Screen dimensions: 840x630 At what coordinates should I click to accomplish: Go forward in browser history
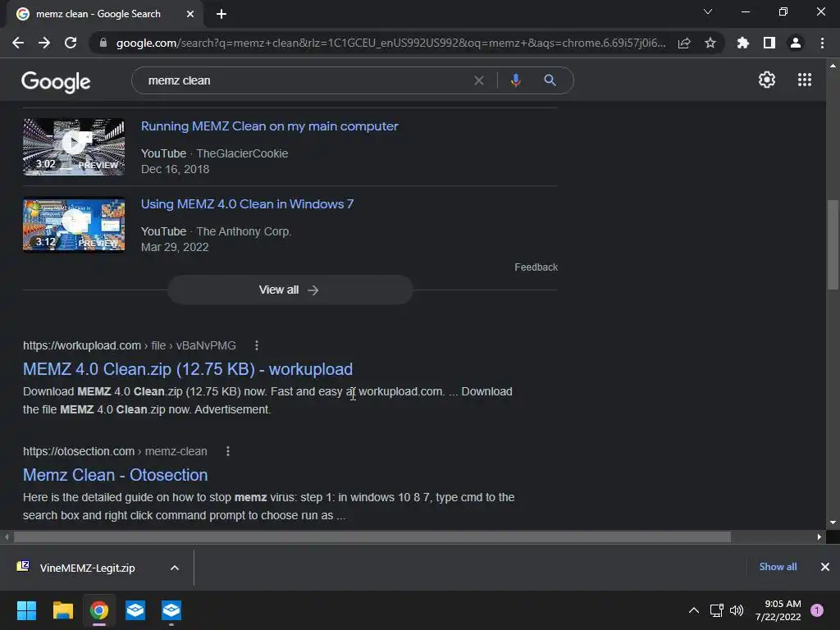click(x=44, y=43)
